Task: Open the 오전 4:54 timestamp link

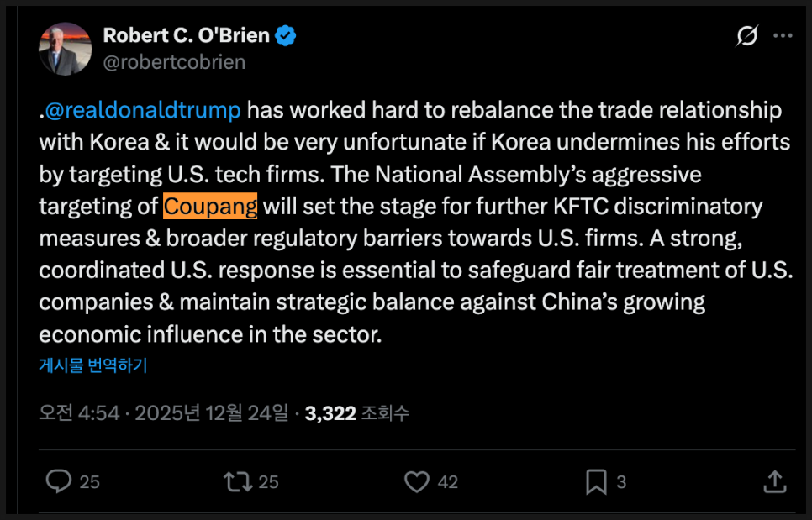Action: 80,412
